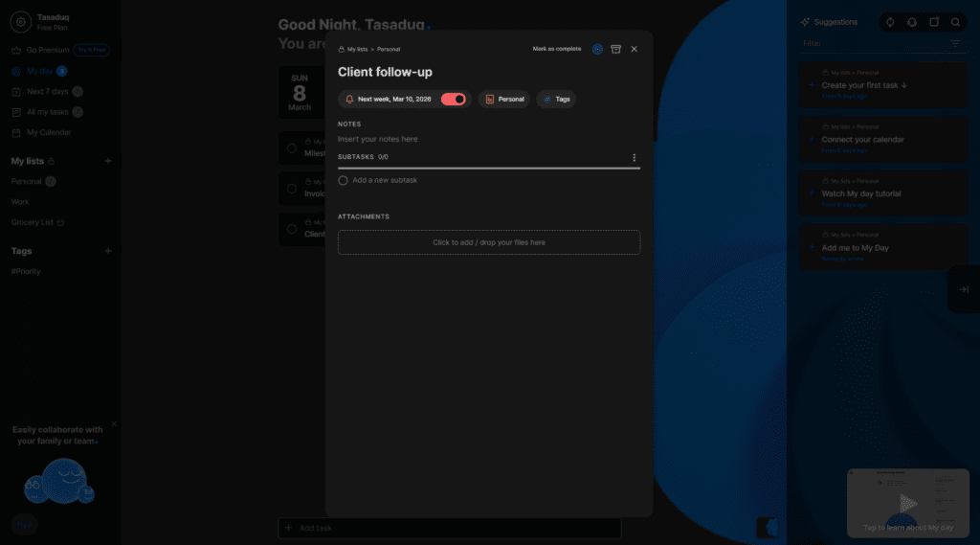Click the My Calendar icon in sidebar

(x=16, y=132)
